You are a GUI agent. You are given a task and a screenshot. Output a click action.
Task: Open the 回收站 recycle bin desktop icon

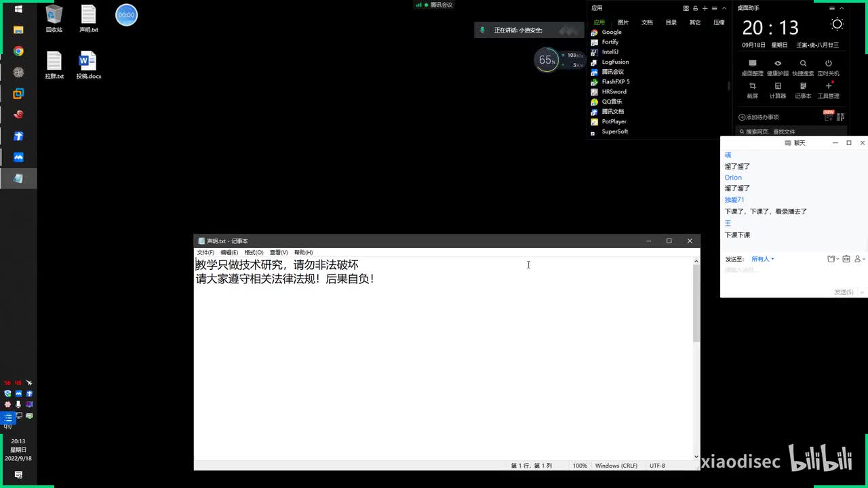click(x=54, y=19)
